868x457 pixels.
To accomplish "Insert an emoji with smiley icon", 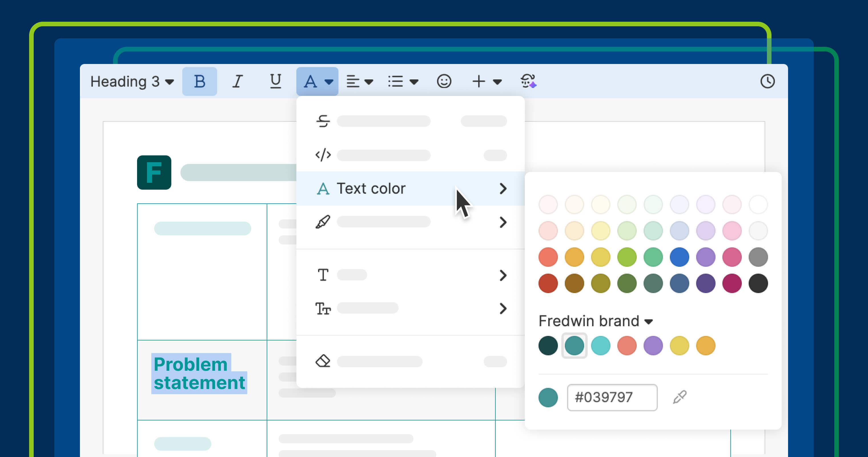I will tap(444, 81).
